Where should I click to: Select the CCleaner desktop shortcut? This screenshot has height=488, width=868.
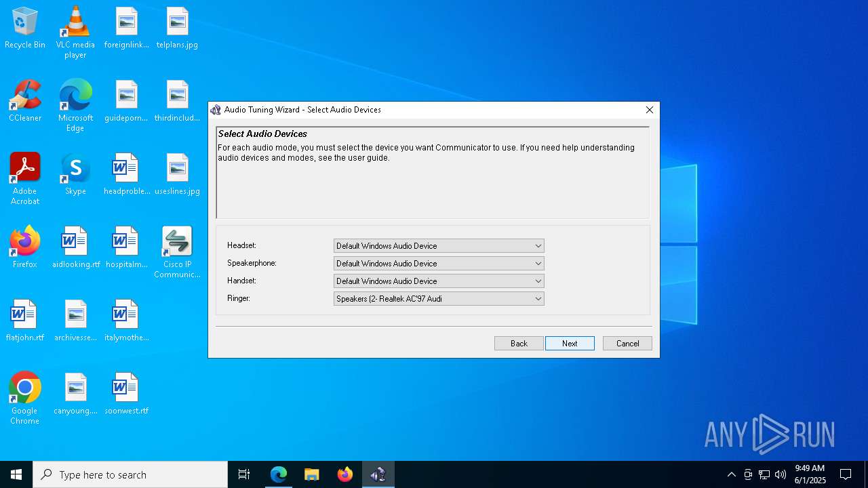[25, 101]
